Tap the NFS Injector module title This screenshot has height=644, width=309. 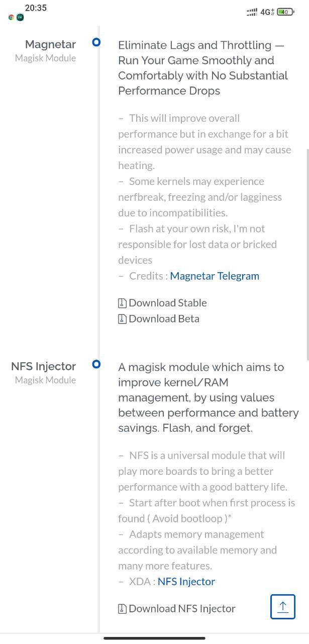click(43, 366)
